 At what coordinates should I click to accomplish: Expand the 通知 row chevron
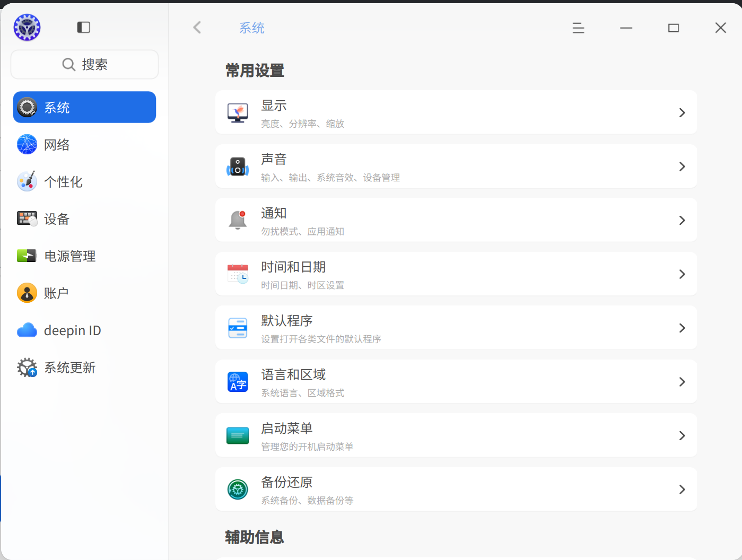click(682, 220)
